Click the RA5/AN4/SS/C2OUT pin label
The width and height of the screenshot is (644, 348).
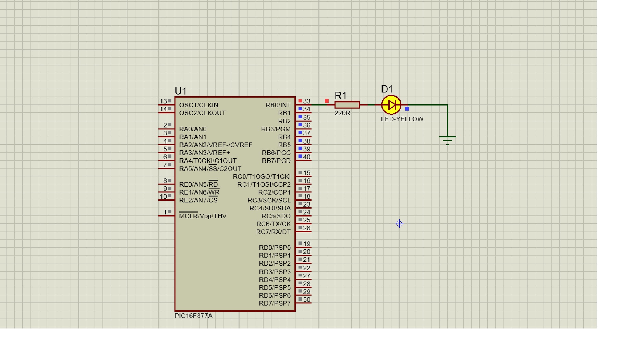[210, 169]
